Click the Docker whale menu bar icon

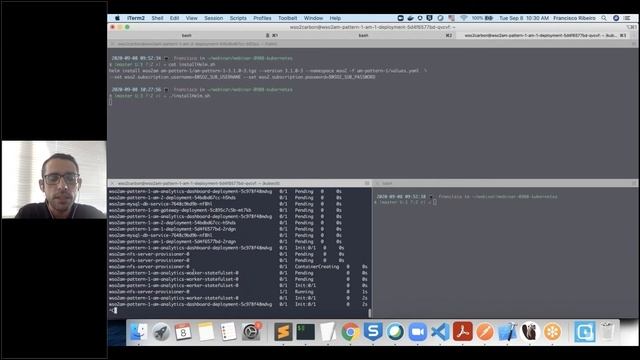[410, 18]
